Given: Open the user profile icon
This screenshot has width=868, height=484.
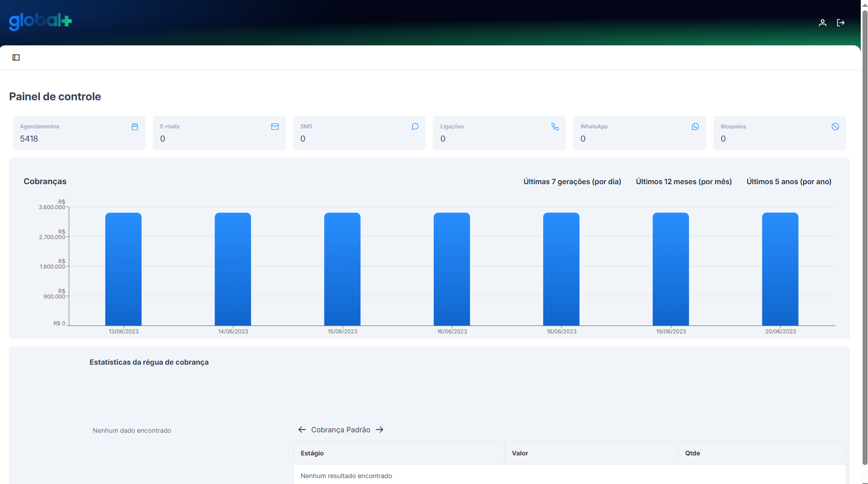Looking at the screenshot, I should pos(822,23).
